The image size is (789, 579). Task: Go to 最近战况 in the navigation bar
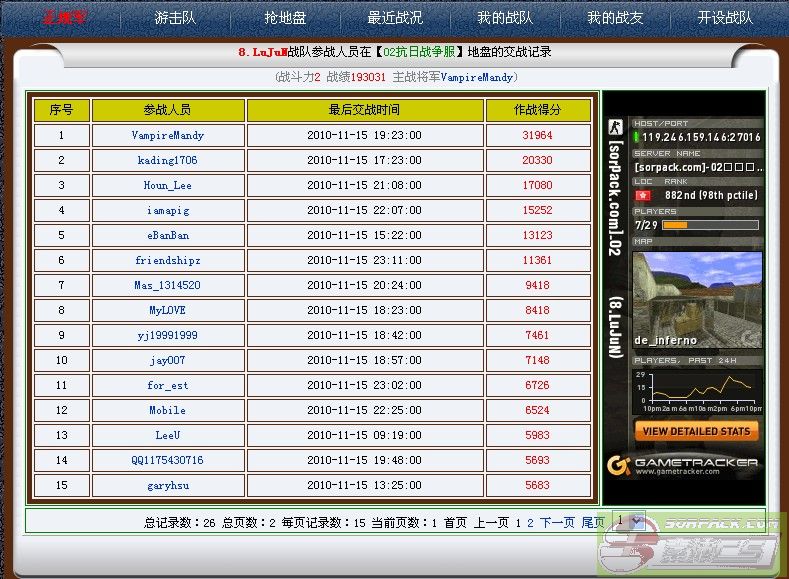pyautogui.click(x=395, y=18)
